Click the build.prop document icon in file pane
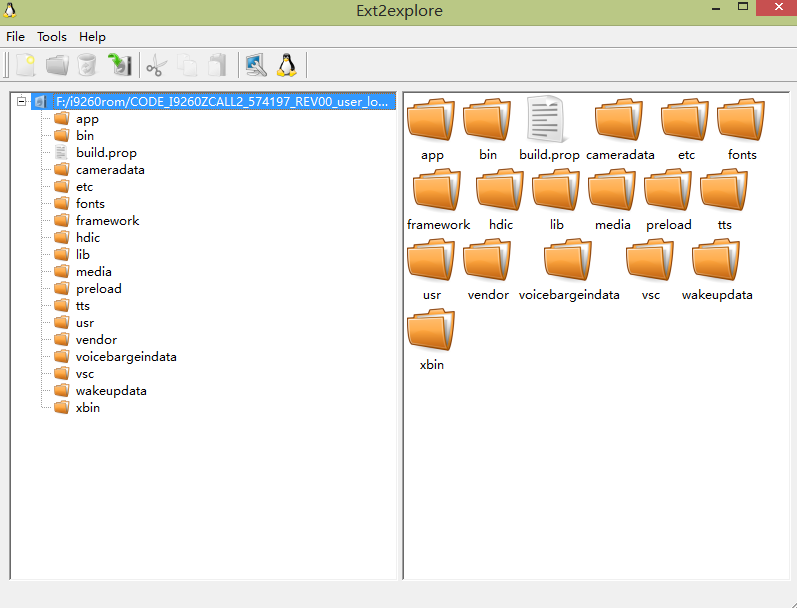 pyautogui.click(x=546, y=119)
